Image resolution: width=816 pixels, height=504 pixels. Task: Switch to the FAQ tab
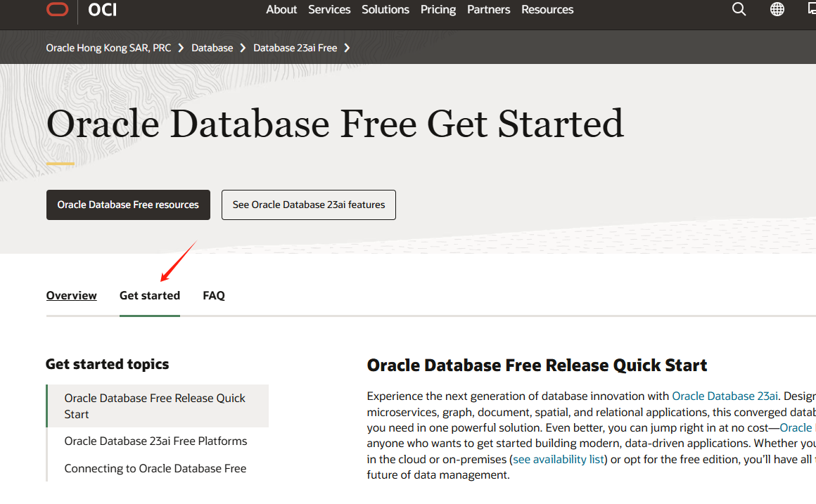pos(214,295)
